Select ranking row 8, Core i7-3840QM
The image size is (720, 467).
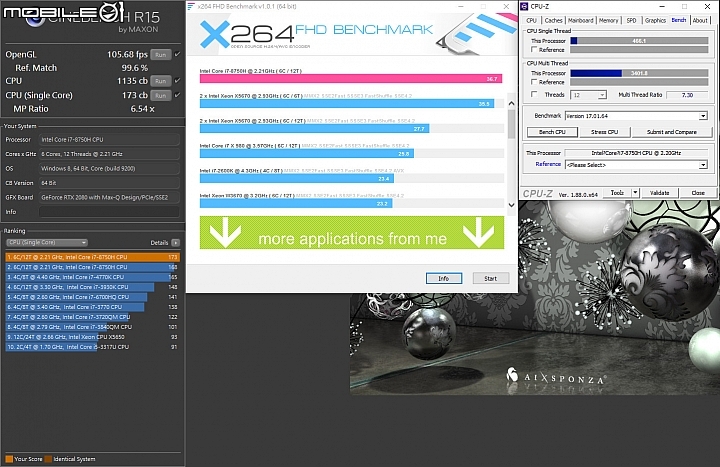[92, 327]
